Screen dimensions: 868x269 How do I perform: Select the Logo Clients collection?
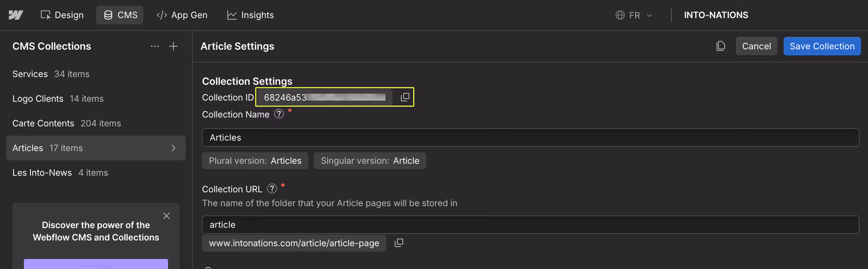pyautogui.click(x=96, y=99)
